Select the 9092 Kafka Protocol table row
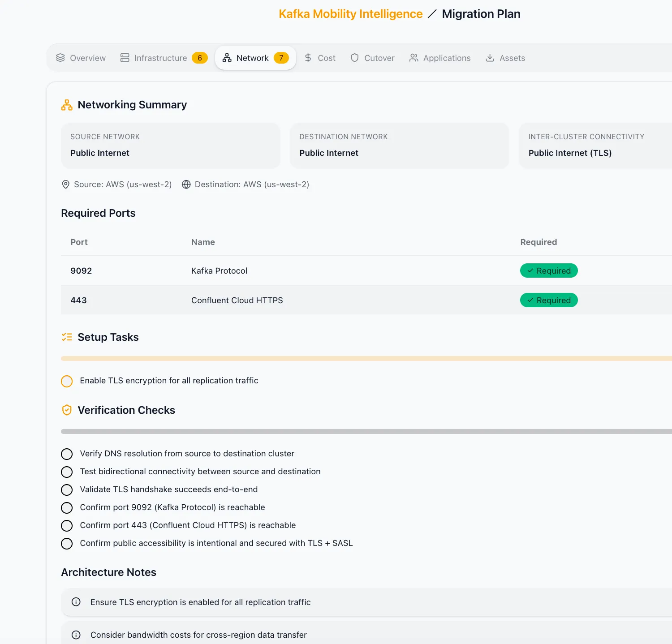The height and width of the screenshot is (644, 672). pyautogui.click(x=314, y=270)
